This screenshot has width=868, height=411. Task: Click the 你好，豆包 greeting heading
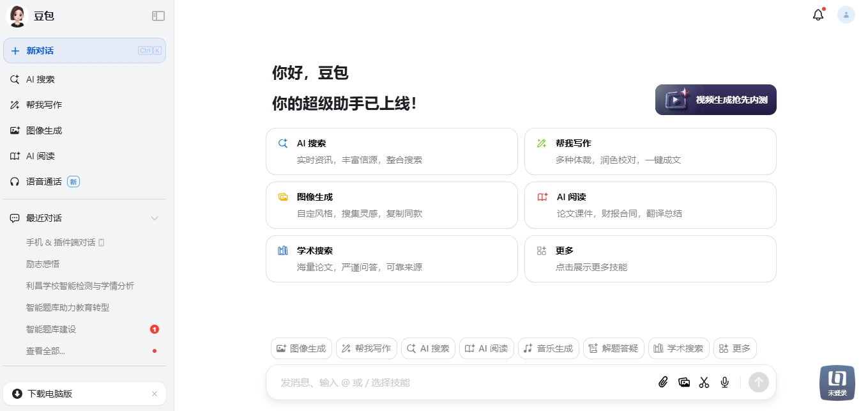point(310,72)
